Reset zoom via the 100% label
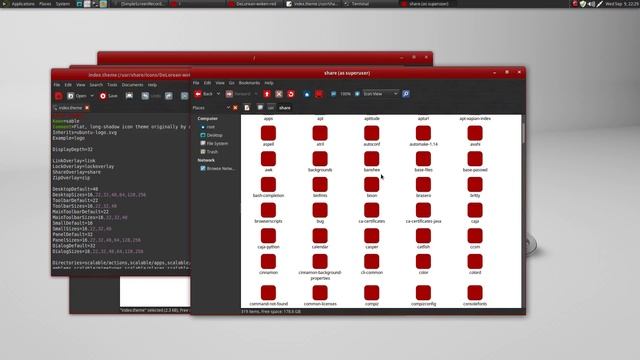Screen dimensions: 640x360 click(x=345, y=94)
